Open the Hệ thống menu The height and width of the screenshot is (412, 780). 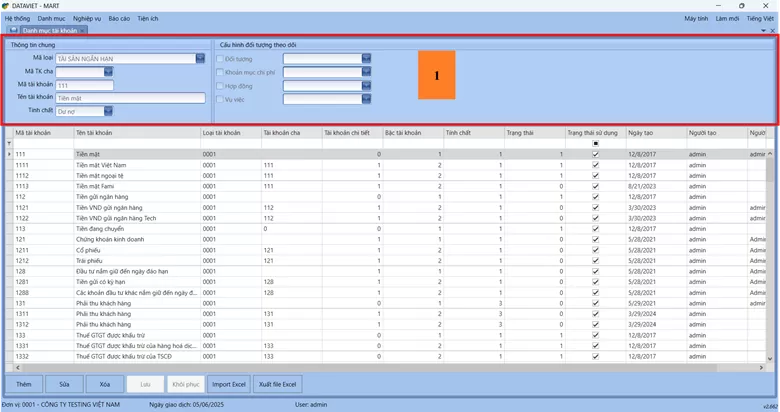(17, 18)
